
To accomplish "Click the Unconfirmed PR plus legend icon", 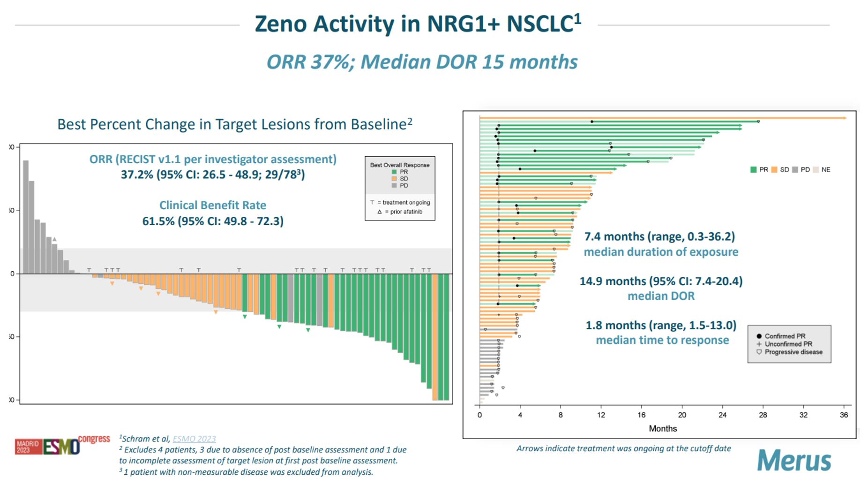I will (x=759, y=344).
